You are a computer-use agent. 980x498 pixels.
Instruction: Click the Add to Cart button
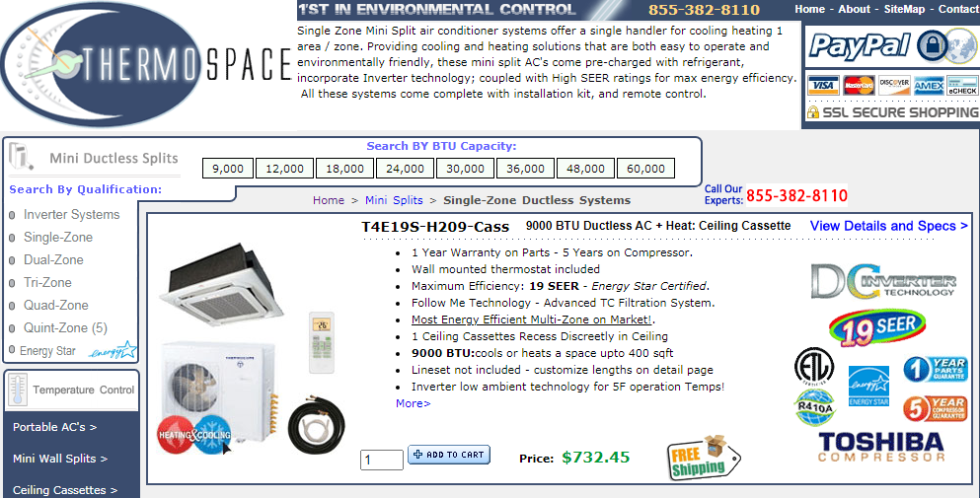tap(449, 455)
